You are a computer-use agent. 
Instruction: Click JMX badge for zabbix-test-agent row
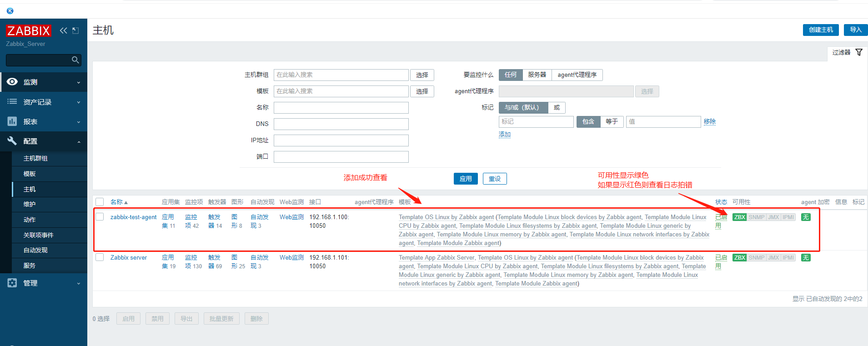click(773, 217)
